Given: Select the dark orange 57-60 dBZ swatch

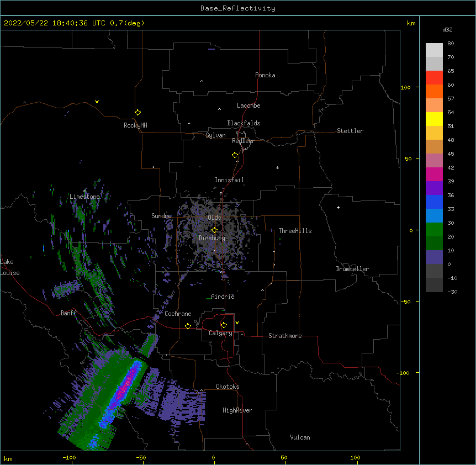Looking at the screenshot, I should [434, 91].
